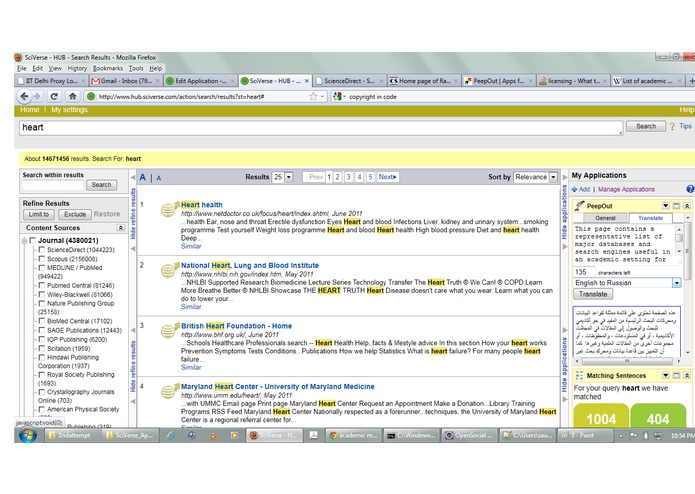695x494 pixels.
Task: Tick the BioMed Central (17102) checkbox
Action: [42, 321]
